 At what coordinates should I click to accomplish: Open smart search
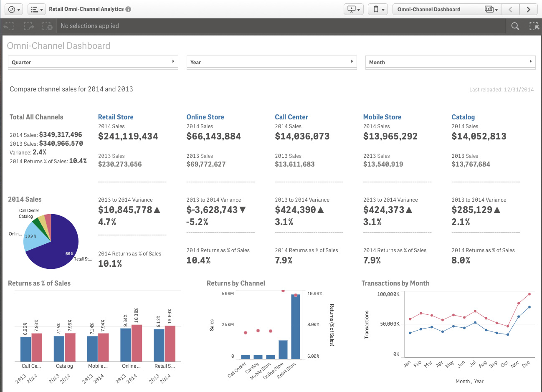point(515,26)
